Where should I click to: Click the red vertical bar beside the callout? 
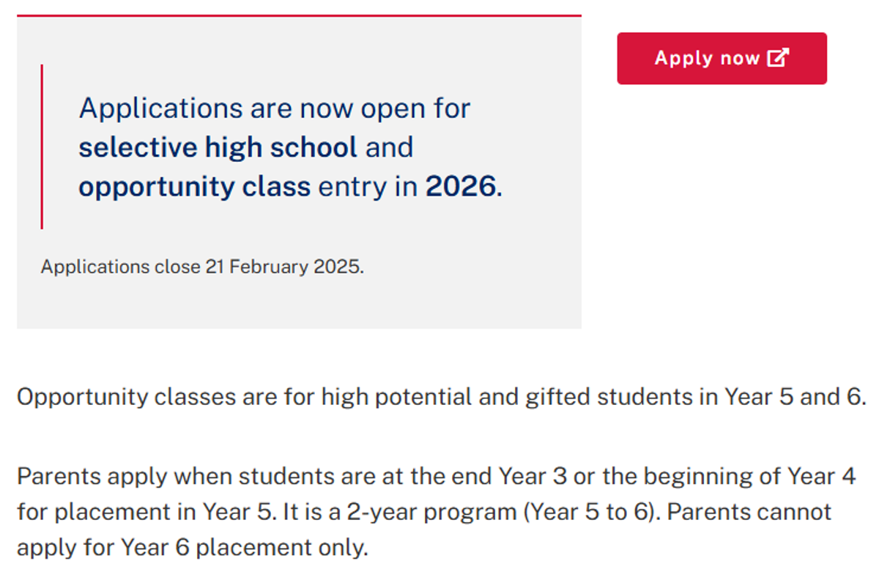tap(42, 146)
